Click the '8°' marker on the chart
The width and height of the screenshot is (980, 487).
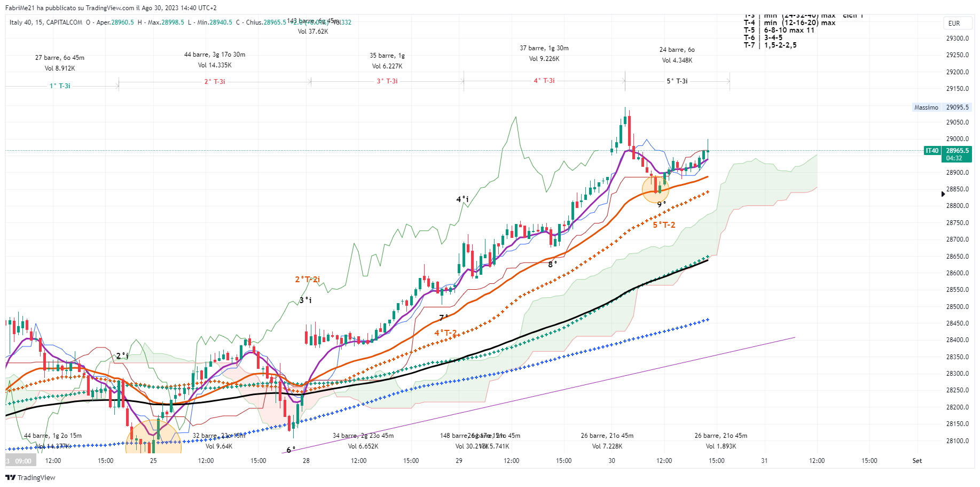pos(553,264)
